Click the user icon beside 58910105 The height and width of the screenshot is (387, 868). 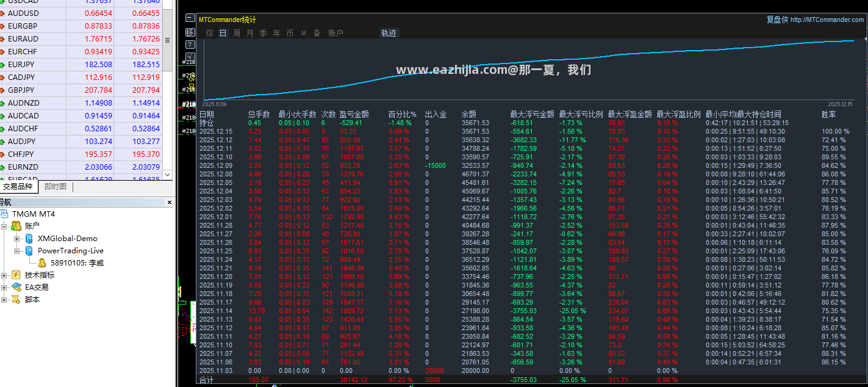tap(42, 263)
